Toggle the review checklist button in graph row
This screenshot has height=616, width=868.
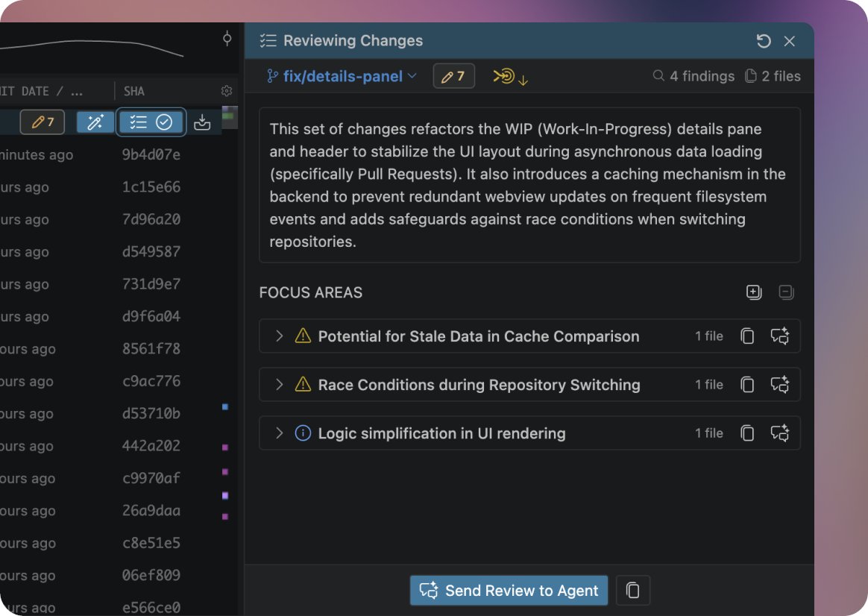point(151,122)
